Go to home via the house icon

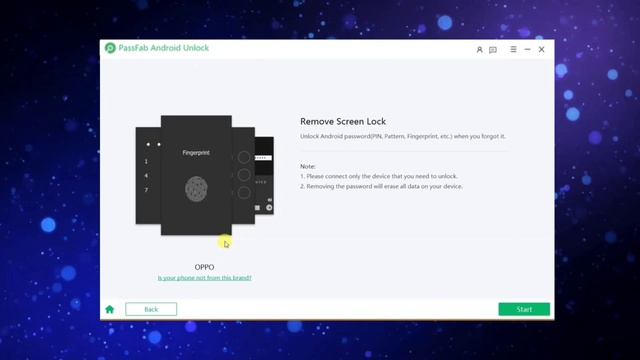[109, 309]
